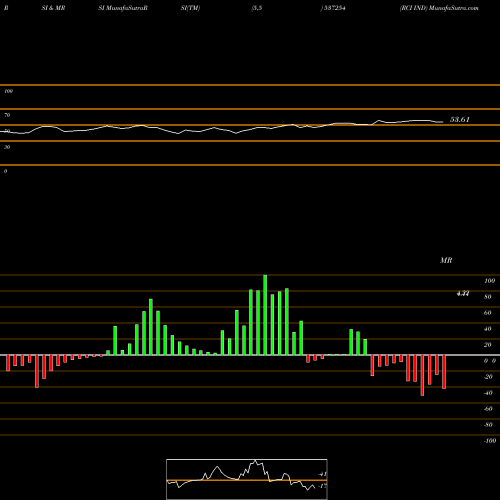
Task: Click the RSI axis label 0
Action: [5, 171]
